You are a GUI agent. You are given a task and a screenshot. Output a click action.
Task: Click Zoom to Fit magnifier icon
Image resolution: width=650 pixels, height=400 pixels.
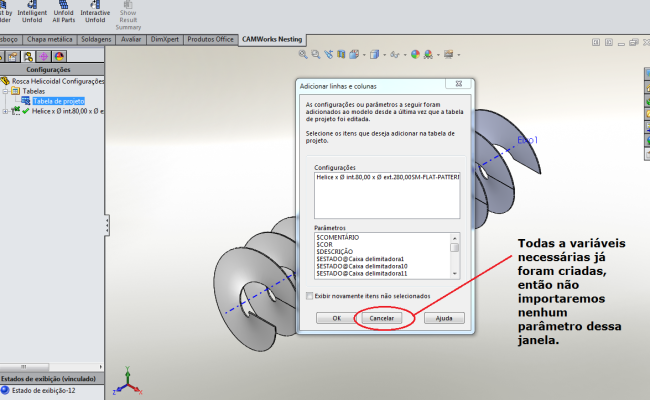click(x=302, y=54)
